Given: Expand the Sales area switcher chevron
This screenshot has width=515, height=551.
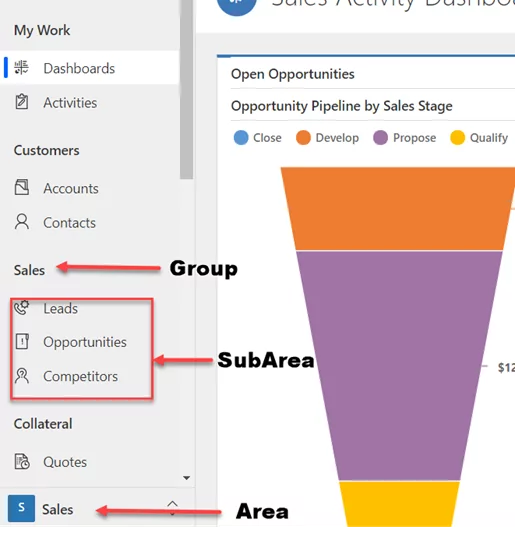Looking at the screenshot, I should point(172,508).
